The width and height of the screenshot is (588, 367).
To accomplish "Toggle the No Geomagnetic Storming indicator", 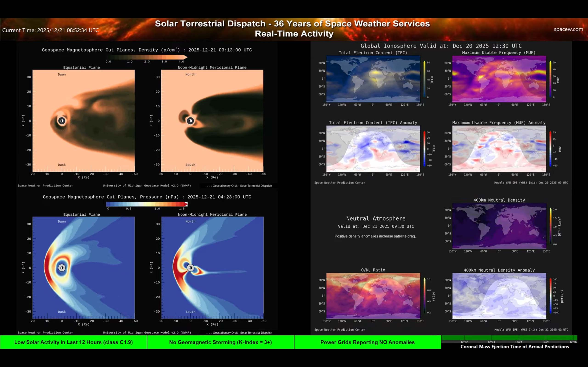I will pyautogui.click(x=221, y=342).
